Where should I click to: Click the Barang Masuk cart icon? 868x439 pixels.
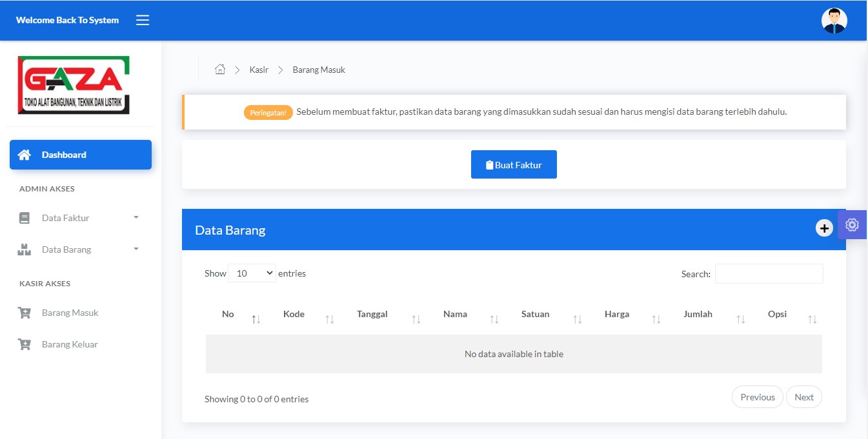tap(25, 313)
